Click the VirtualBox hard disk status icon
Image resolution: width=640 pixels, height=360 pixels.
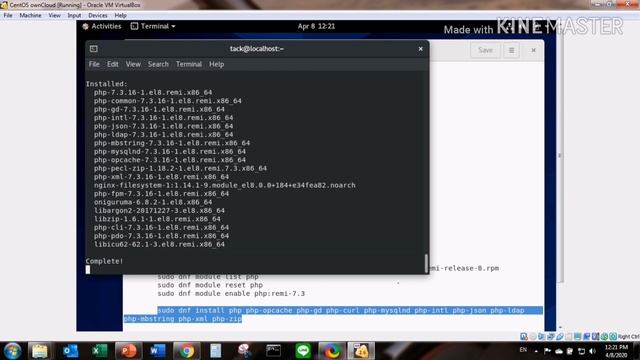[524, 336]
